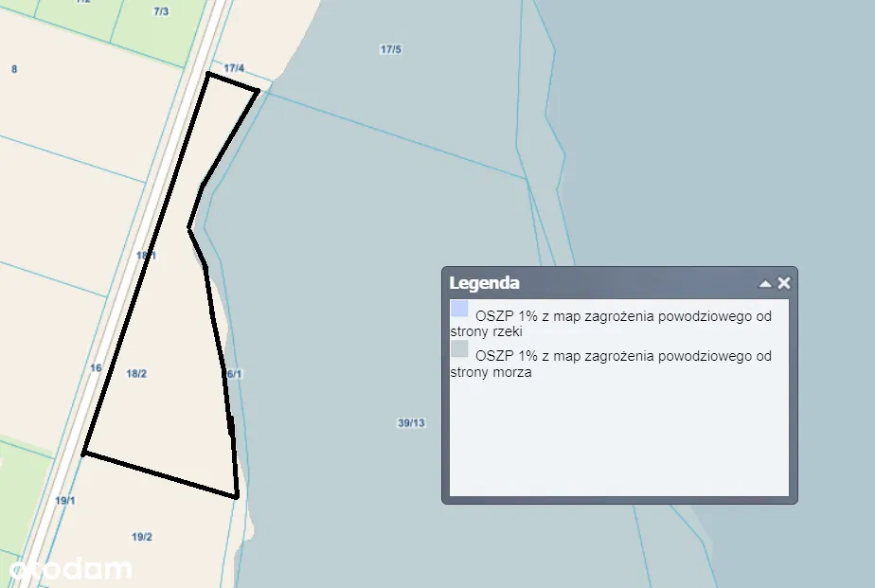Screen dimensions: 875x588
Task: Select parcel 18/2 inside the black outline
Action: click(x=136, y=374)
